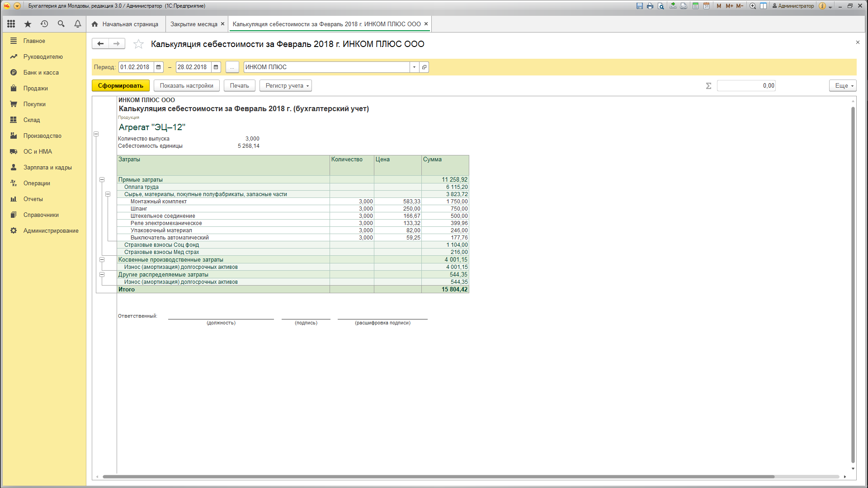Open the Favorites star in the tools panel
The height and width of the screenshot is (488, 868).
click(x=28, y=24)
